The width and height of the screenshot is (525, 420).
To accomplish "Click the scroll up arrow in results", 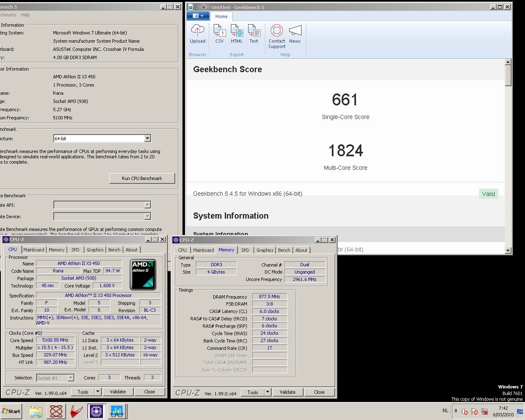I will click(x=508, y=62).
